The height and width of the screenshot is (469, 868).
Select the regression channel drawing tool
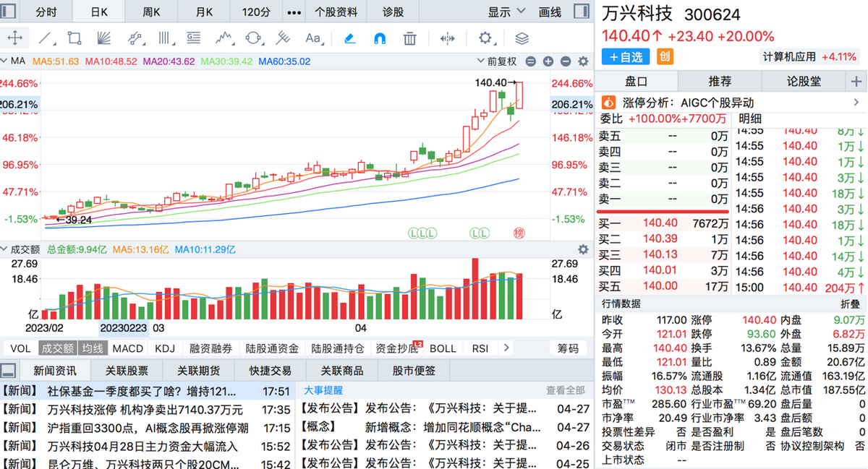[135, 38]
